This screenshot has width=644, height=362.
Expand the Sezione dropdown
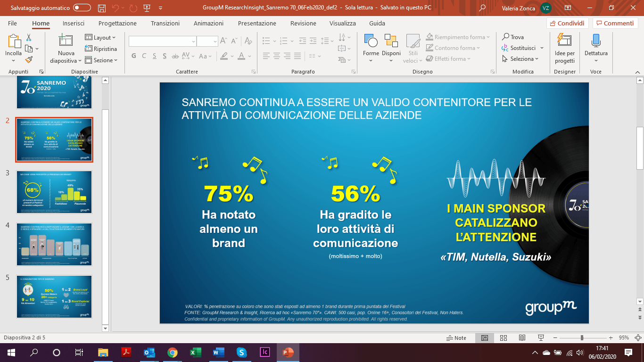click(x=101, y=60)
